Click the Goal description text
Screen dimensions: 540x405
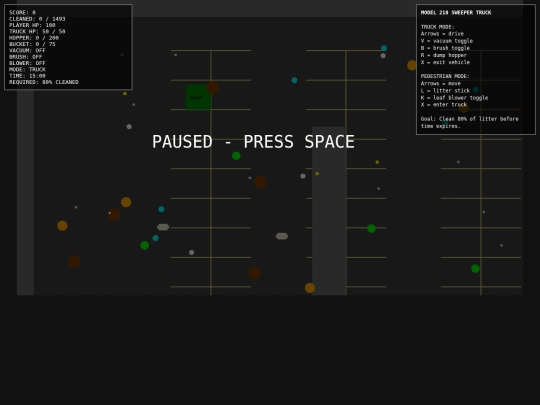[x=469, y=123]
